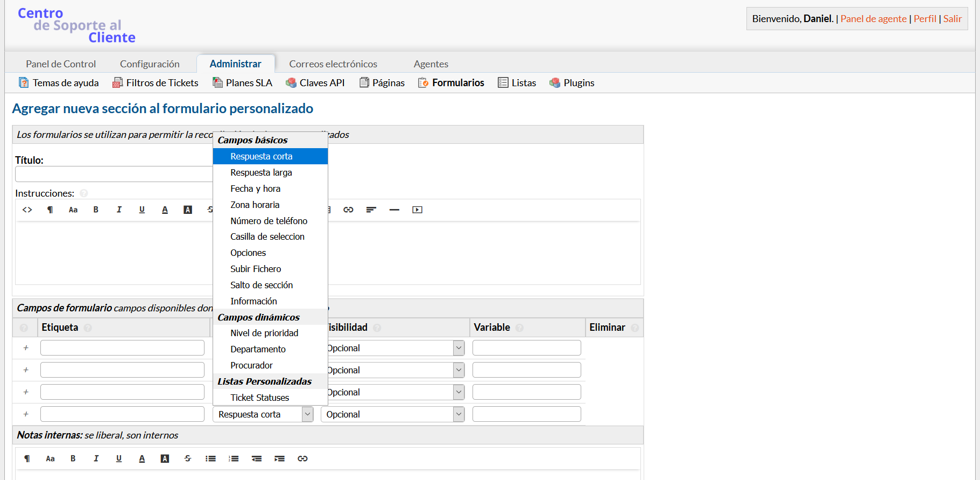Click the "Panel de agente" link
The width and height of the screenshot is (980, 480).
coord(873,19)
